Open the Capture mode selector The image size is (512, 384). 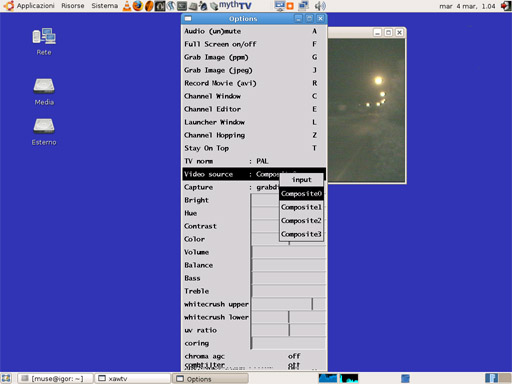click(x=231, y=187)
